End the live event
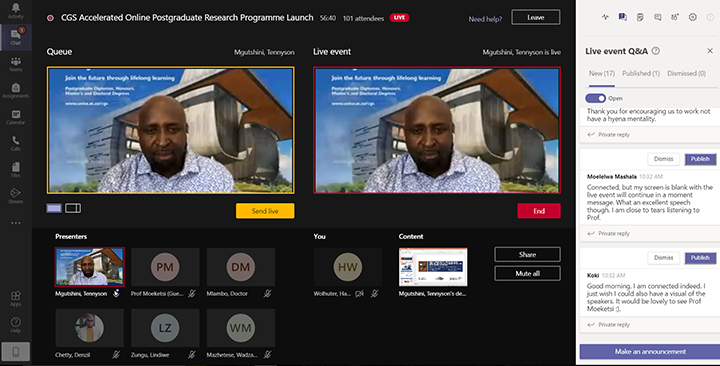The width and height of the screenshot is (720, 366). click(x=539, y=211)
